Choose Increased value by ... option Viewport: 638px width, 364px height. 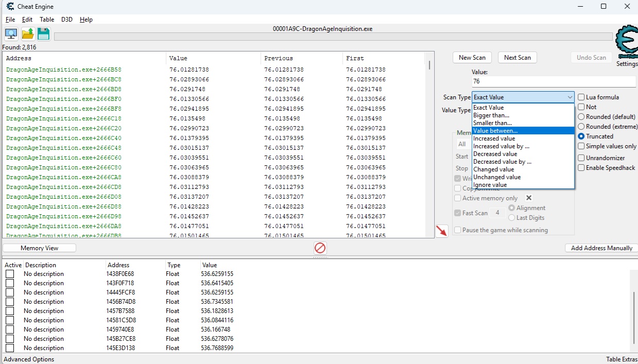pos(523,146)
